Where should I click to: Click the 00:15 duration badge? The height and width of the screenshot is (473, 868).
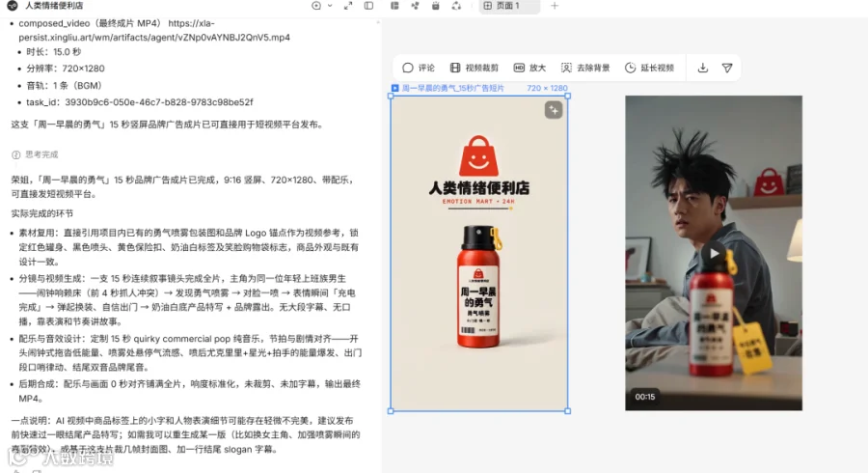coord(645,397)
